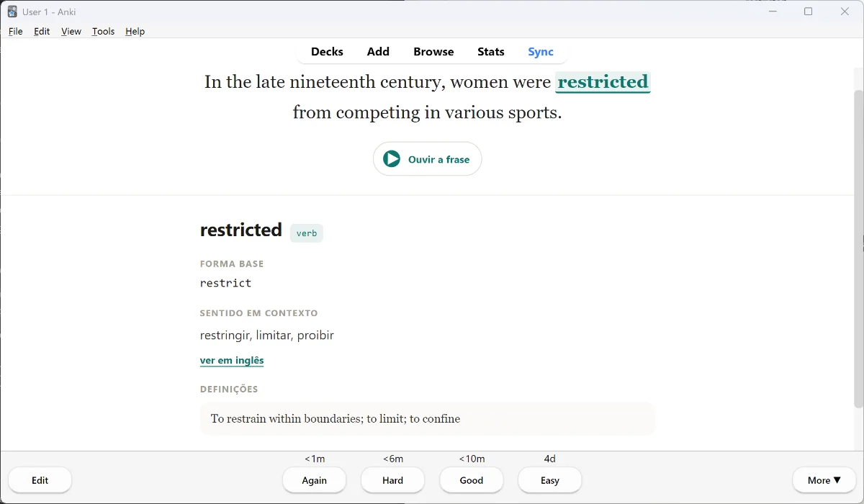The width and height of the screenshot is (864, 504).
Task: Open the Edit menu
Action: click(42, 31)
